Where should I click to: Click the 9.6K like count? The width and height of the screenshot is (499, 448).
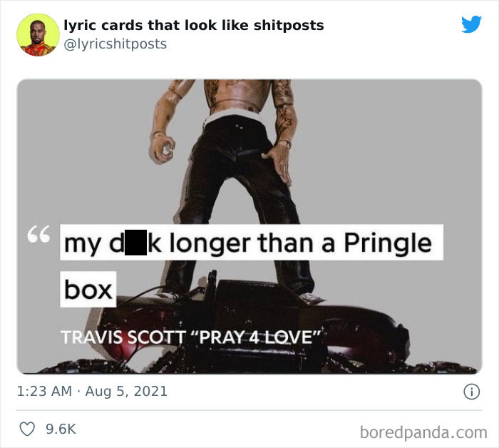[x=61, y=429]
